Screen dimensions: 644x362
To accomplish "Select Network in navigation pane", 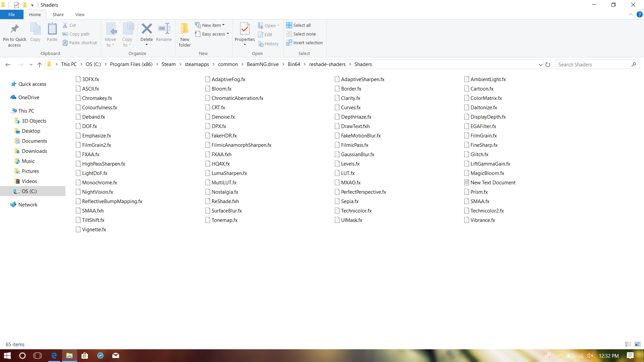I will (28, 205).
